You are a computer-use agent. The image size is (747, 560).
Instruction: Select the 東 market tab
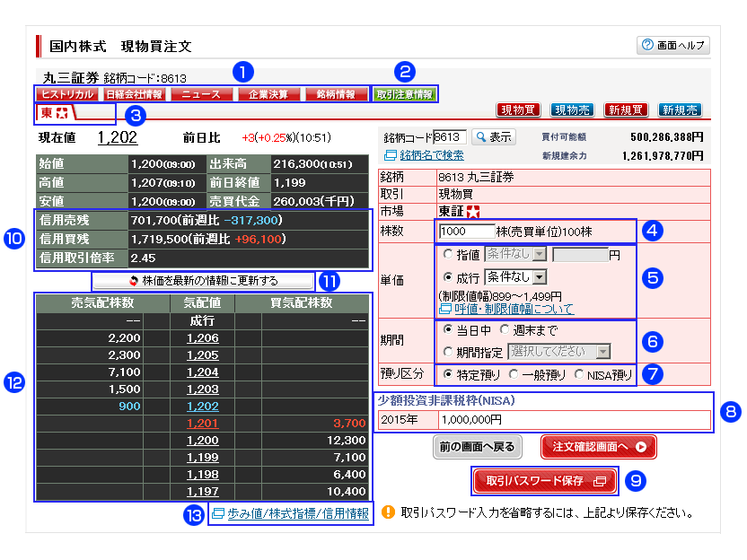(x=56, y=113)
